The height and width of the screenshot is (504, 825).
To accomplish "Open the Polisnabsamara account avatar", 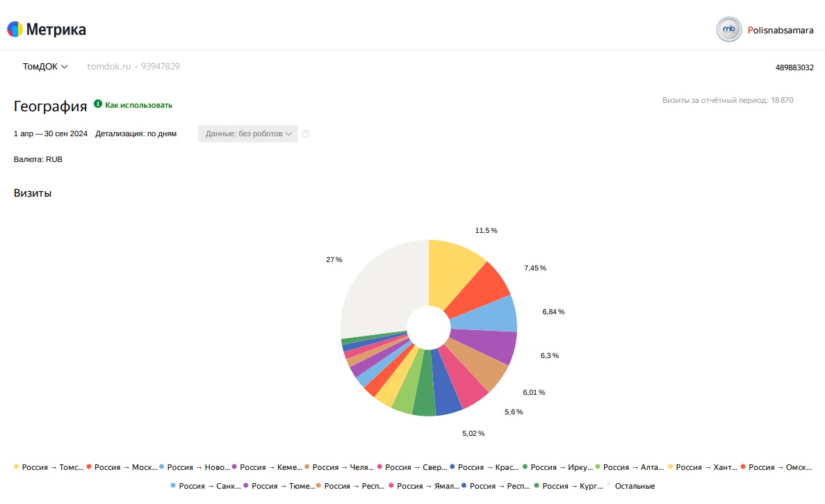I will (728, 29).
